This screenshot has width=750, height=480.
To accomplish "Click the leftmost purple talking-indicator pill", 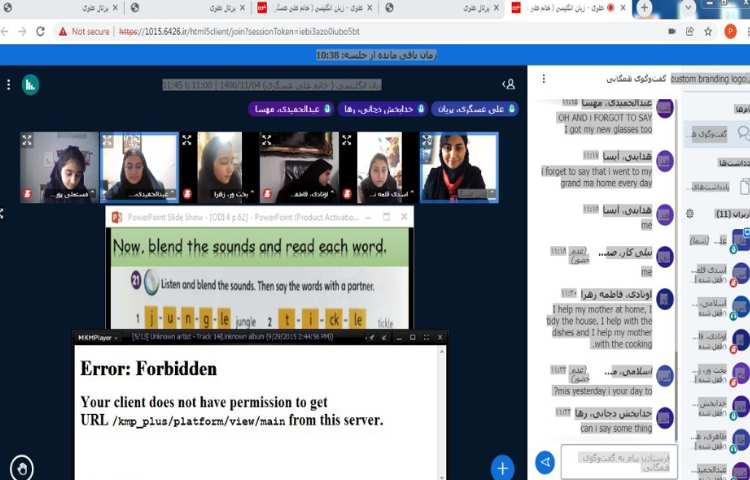I will (291, 109).
